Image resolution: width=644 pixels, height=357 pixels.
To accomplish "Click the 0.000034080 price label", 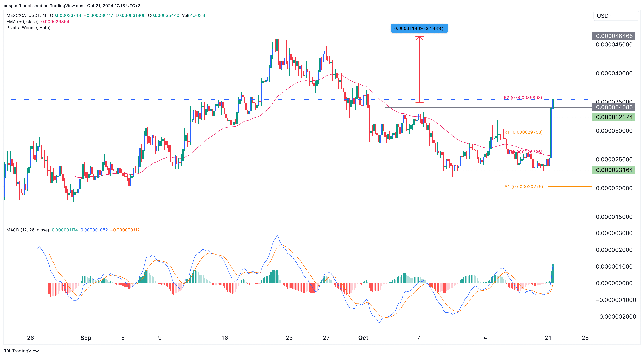I will click(x=614, y=107).
